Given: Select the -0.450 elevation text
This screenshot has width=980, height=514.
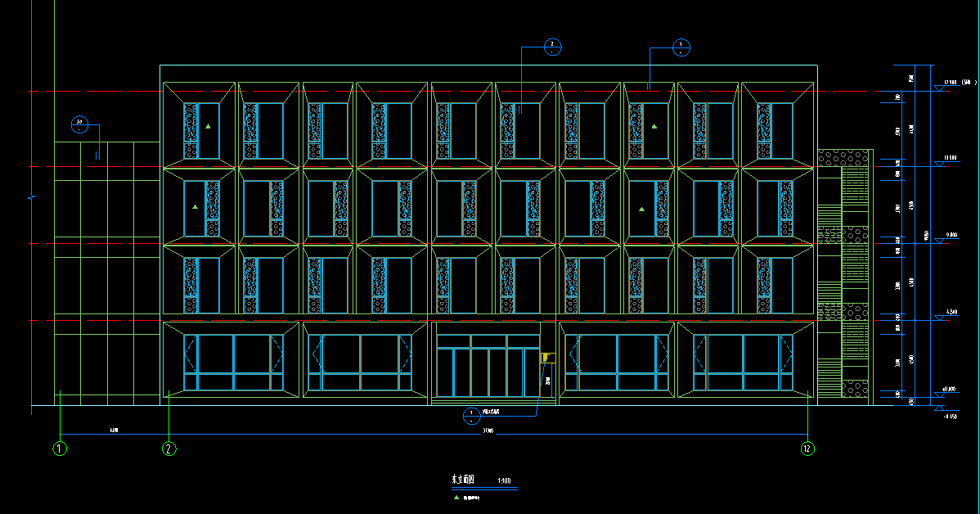Looking at the screenshot, I should coord(950,417).
